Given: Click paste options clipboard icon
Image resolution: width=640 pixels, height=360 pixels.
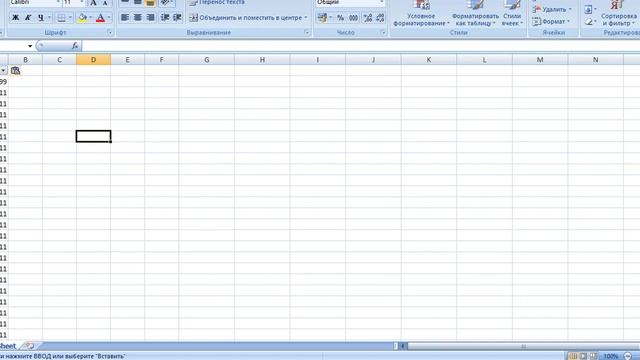Looking at the screenshot, I should [16, 71].
